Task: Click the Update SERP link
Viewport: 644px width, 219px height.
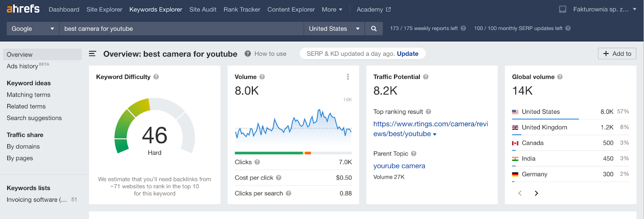Action: point(408,53)
